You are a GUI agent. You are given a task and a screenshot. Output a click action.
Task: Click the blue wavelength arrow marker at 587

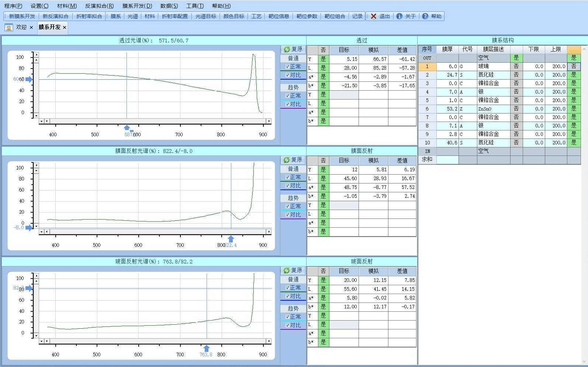(x=127, y=127)
